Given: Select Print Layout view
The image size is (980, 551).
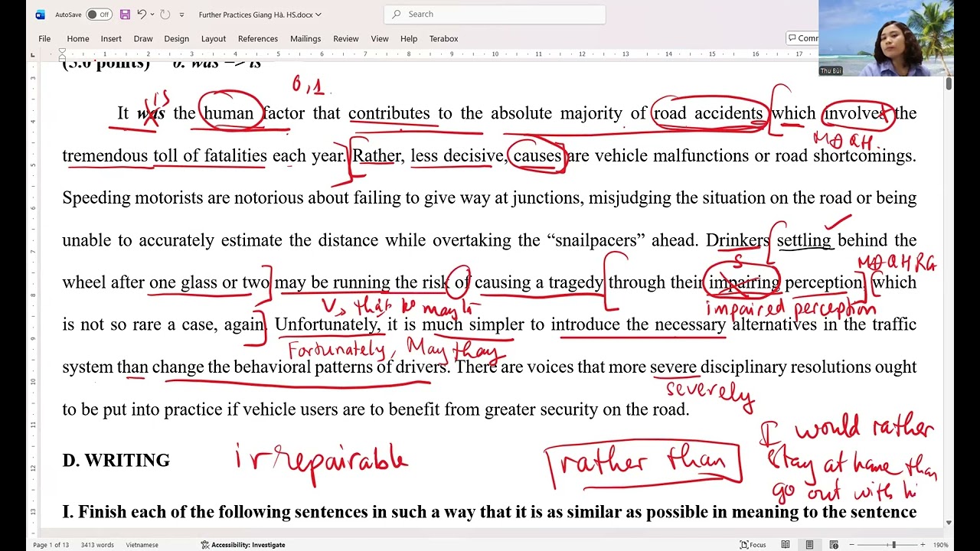Looking at the screenshot, I should [809, 545].
